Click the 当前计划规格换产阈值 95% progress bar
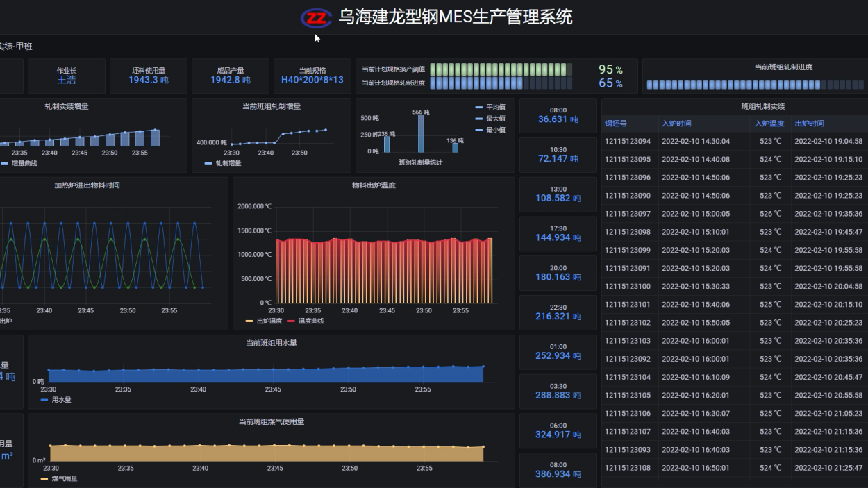The width and height of the screenshot is (868, 488). pyautogui.click(x=501, y=69)
